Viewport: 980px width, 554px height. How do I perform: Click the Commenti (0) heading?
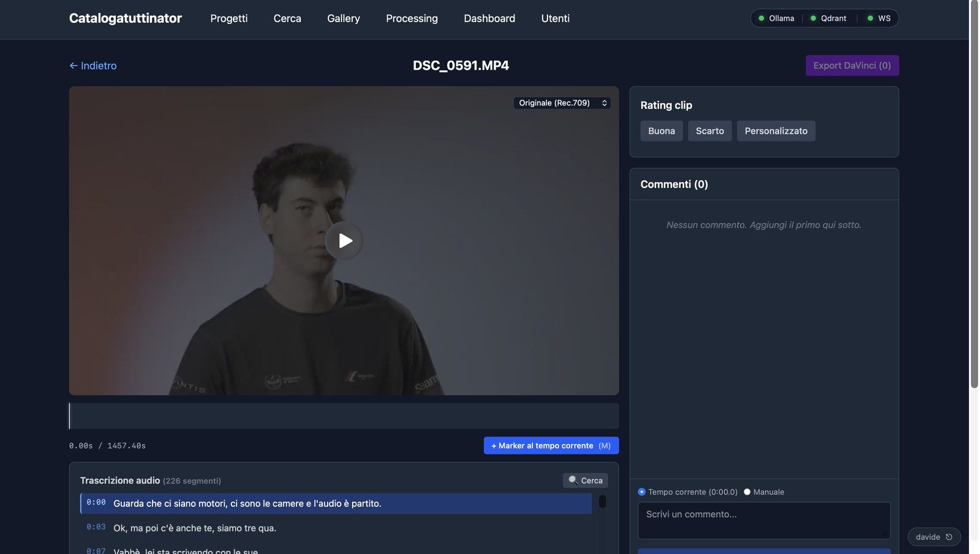(674, 184)
